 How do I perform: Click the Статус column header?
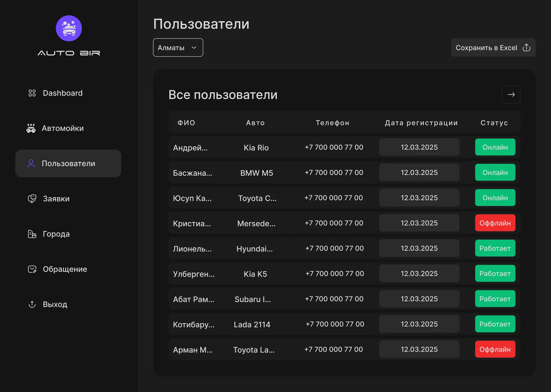pyautogui.click(x=494, y=123)
